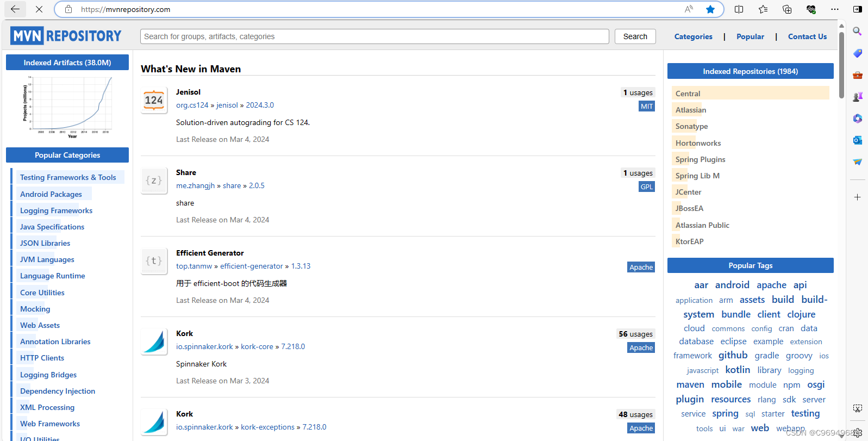Screen dimensions: 868x441
Task: Open the split screen browser icon
Action: tap(739, 9)
